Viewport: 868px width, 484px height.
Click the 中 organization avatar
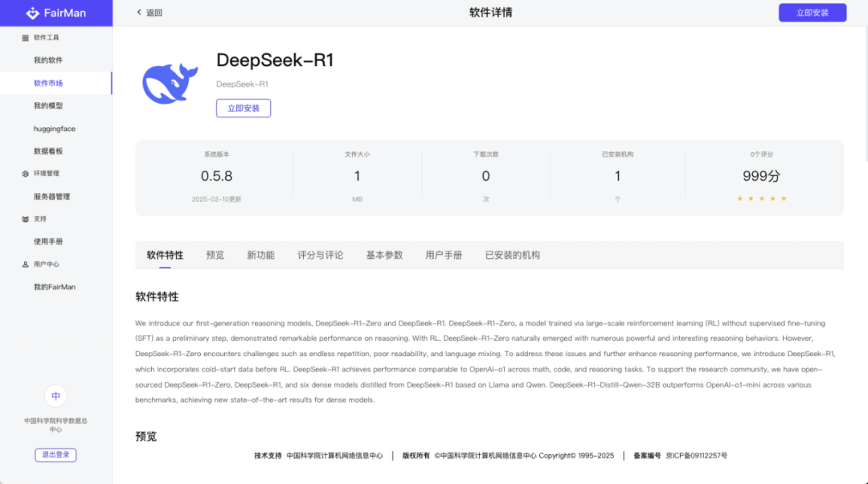55,396
